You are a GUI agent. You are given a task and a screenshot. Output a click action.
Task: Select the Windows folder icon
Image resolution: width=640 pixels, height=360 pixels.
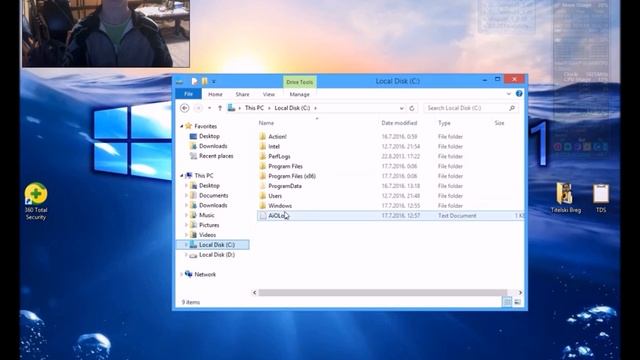click(263, 206)
